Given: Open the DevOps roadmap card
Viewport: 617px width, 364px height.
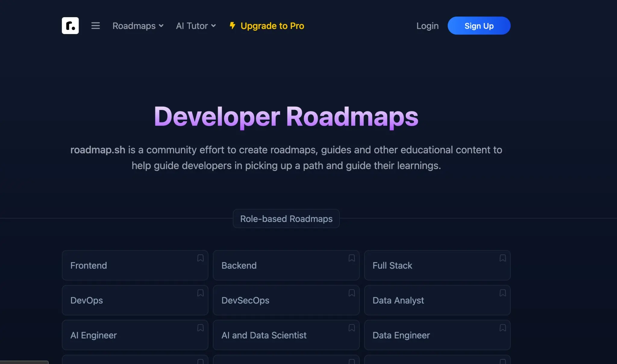Looking at the screenshot, I should pos(135,300).
